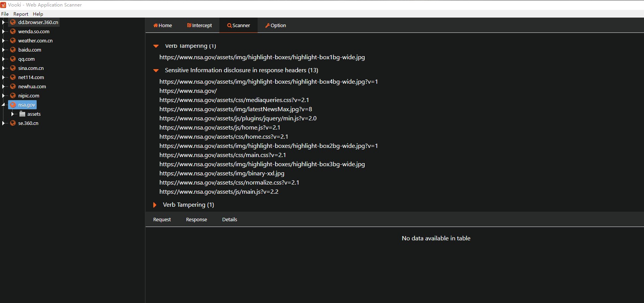Select the highlight-box2bg-wide.jpg?v=1 URL
The width and height of the screenshot is (644, 303).
click(x=269, y=146)
